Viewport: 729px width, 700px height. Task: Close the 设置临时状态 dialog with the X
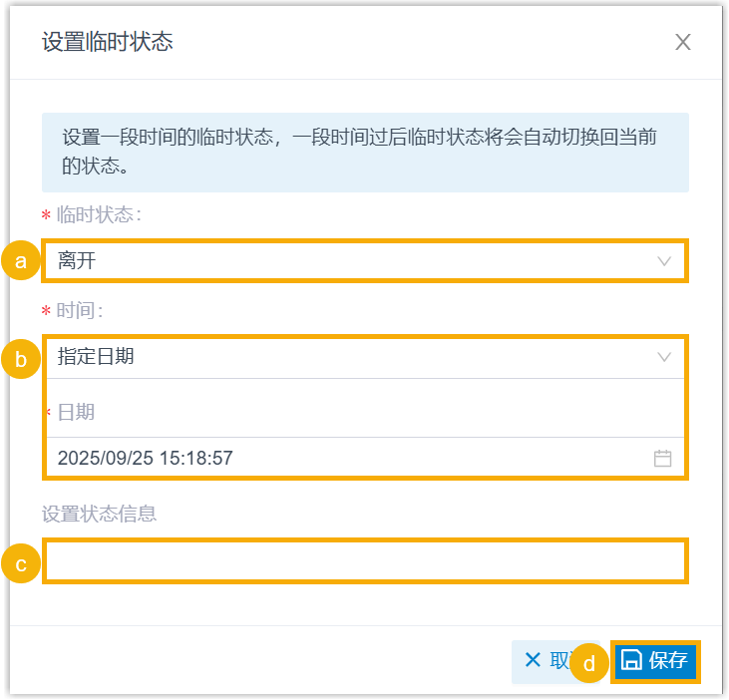click(682, 42)
